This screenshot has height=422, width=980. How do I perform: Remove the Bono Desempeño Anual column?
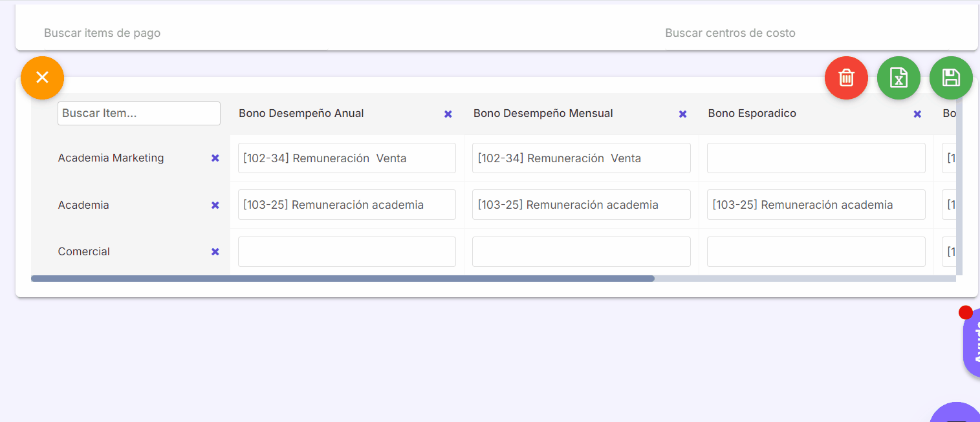(448, 114)
